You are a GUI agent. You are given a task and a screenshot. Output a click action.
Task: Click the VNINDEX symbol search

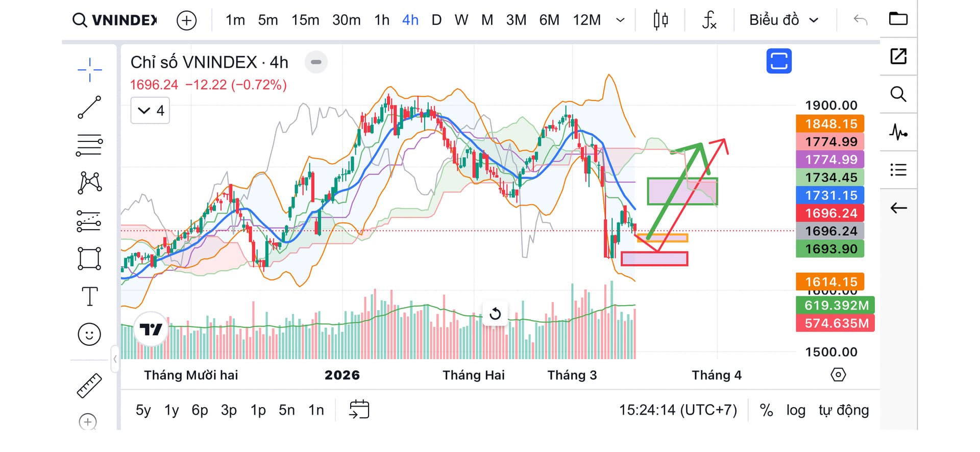[x=115, y=20]
